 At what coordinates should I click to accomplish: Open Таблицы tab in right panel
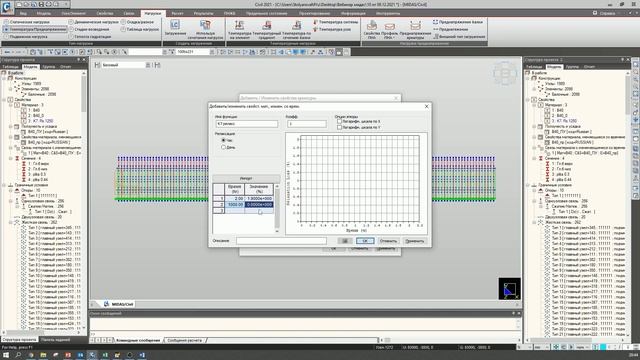point(534,67)
